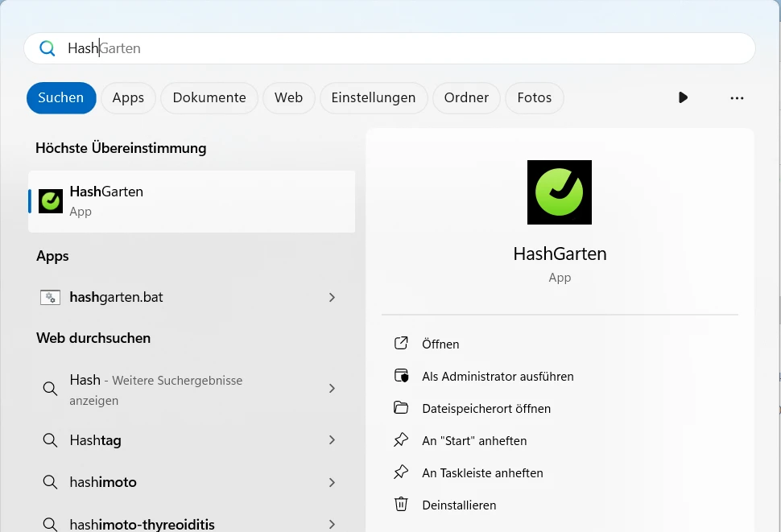Click the HashGarten icon in best match
This screenshot has height=532, width=781.
(x=51, y=201)
